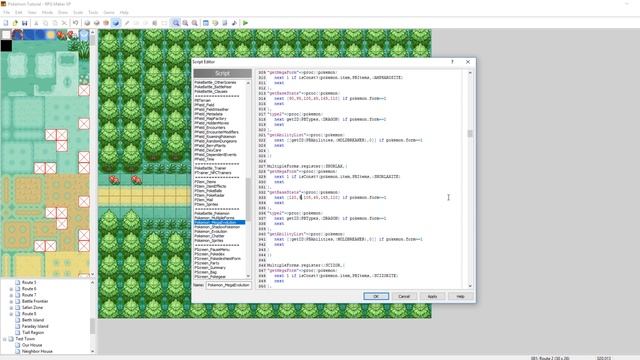This screenshot has height=360, width=640.
Task: Open the Sound Test music note icon
Action: pos(234,23)
